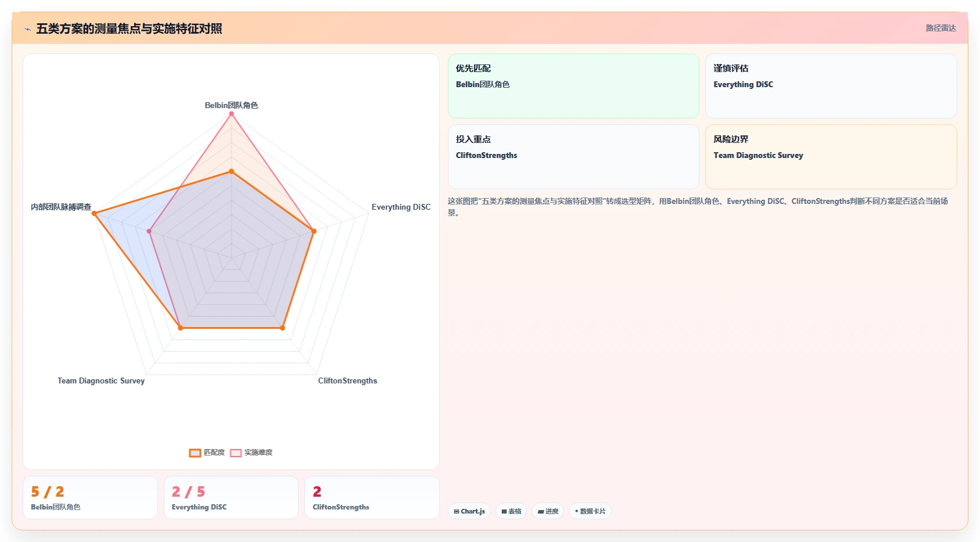Toggle the 实施难度 legend swatch

pos(236,453)
